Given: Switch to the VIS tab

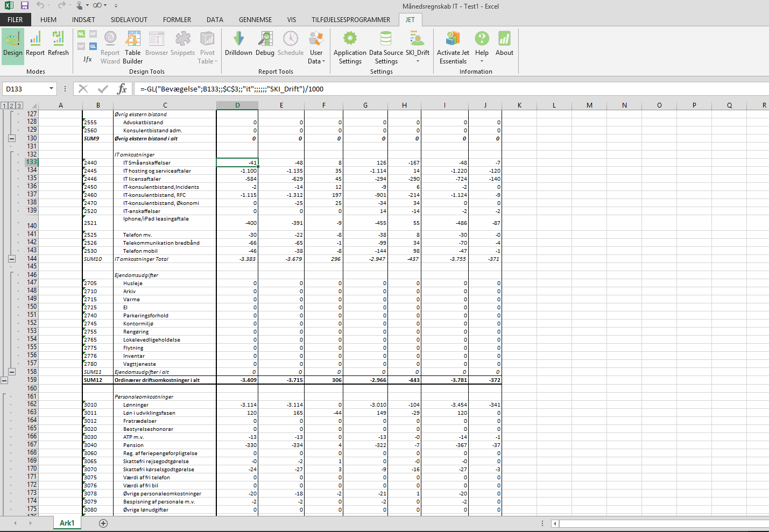Looking at the screenshot, I should click(291, 19).
